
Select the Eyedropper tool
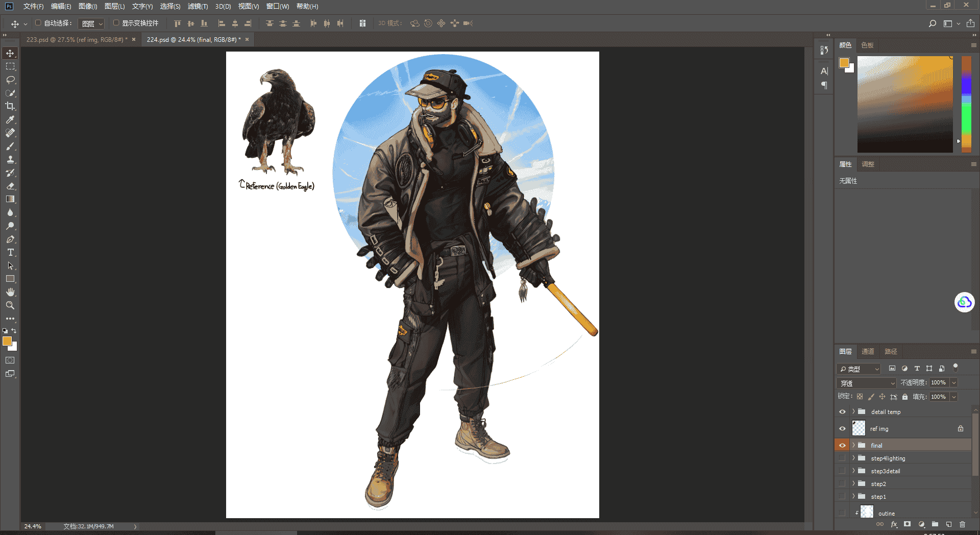click(x=10, y=119)
